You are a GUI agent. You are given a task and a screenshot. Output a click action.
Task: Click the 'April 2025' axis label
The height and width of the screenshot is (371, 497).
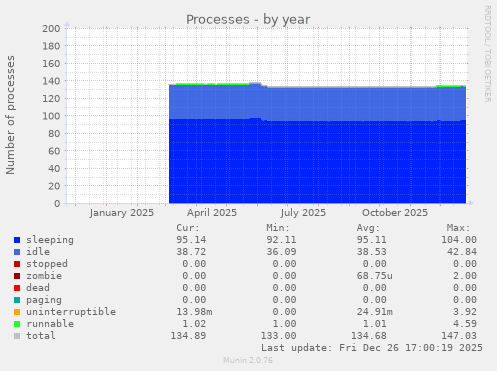[x=212, y=213]
